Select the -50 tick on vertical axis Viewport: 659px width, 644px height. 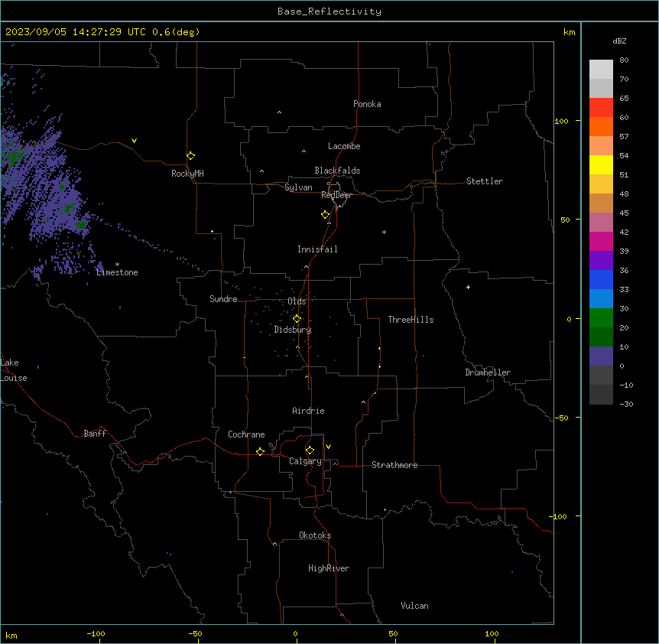[x=561, y=418]
